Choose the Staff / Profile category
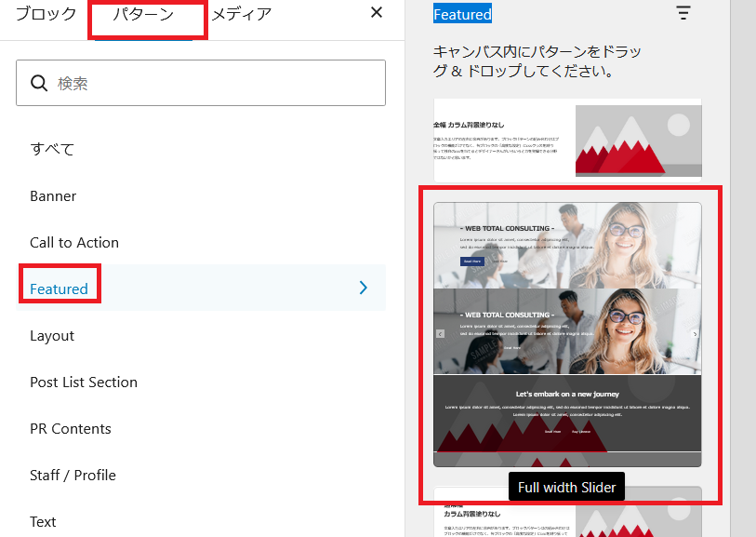Viewport: 756px width, 537px height. (x=73, y=476)
